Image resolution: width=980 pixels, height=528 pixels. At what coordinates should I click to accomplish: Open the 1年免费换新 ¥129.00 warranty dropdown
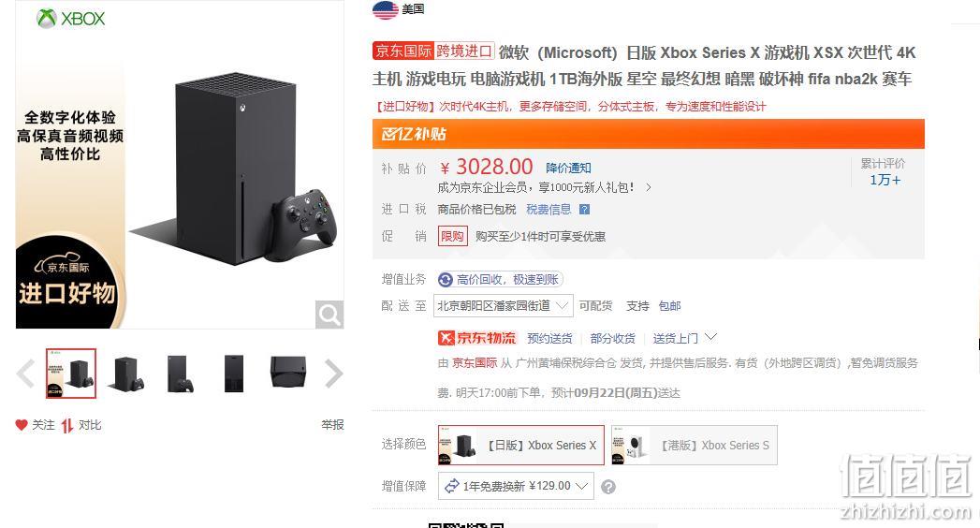pyautogui.click(x=517, y=486)
